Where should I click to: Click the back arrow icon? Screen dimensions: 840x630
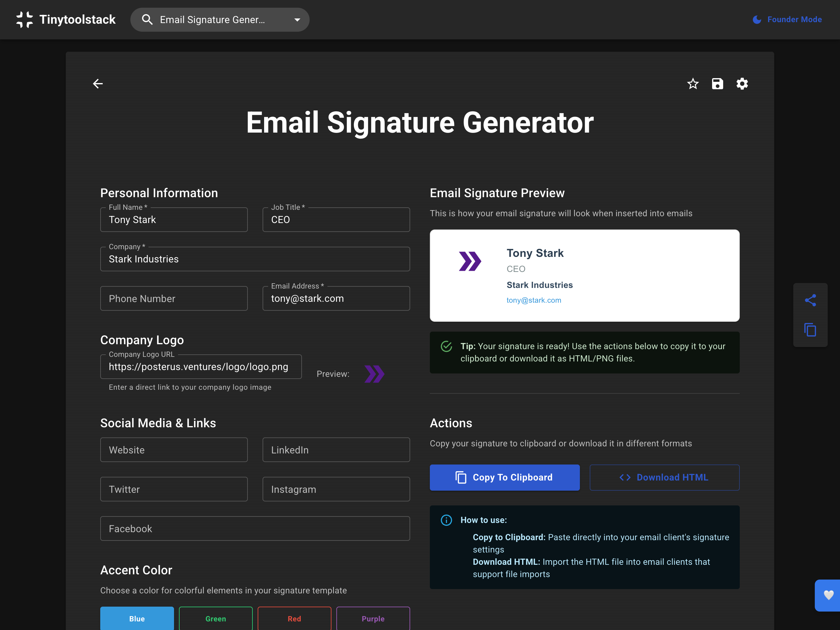97,84
